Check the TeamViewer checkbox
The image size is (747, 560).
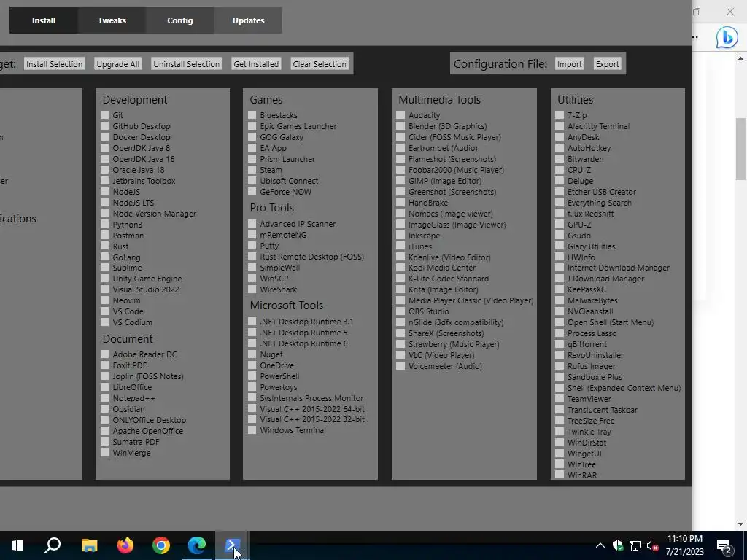point(560,399)
